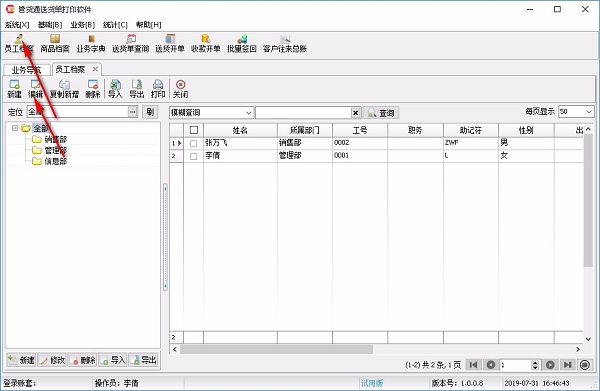Open 客户往来总账 customer ledger
The image size is (600, 391).
285,43
